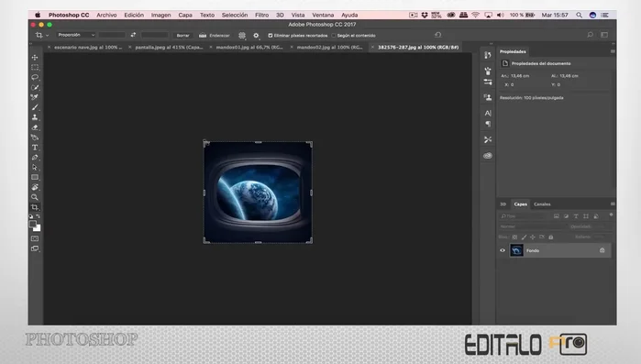Open the Normal blend mode dropdown
Image resolution: width=641 pixels, height=364 pixels.
pyautogui.click(x=532, y=226)
